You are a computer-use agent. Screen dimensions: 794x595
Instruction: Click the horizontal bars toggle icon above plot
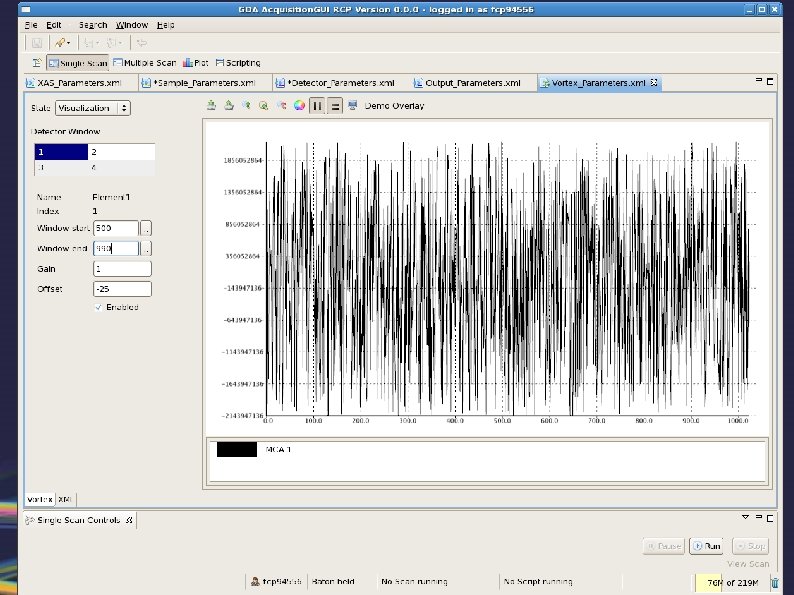click(335, 105)
